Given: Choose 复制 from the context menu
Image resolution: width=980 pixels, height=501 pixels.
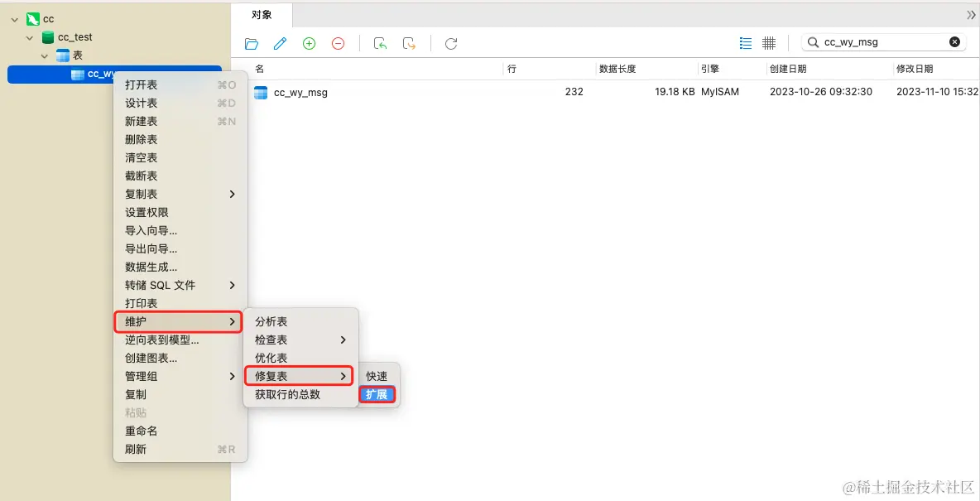Looking at the screenshot, I should click(180, 394).
